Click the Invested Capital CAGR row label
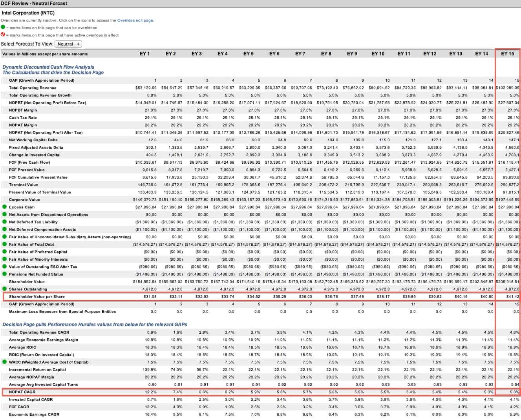Image resolution: width=521 pixels, height=420 pixels. click(x=31, y=400)
